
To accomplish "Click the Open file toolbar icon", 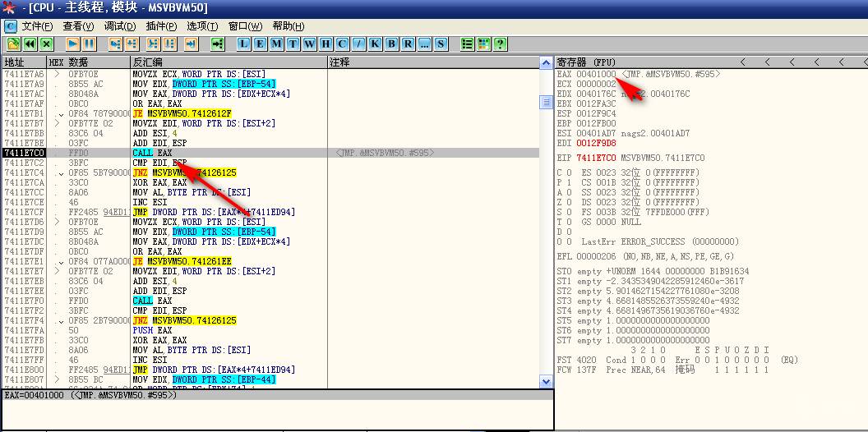I will click(13, 44).
